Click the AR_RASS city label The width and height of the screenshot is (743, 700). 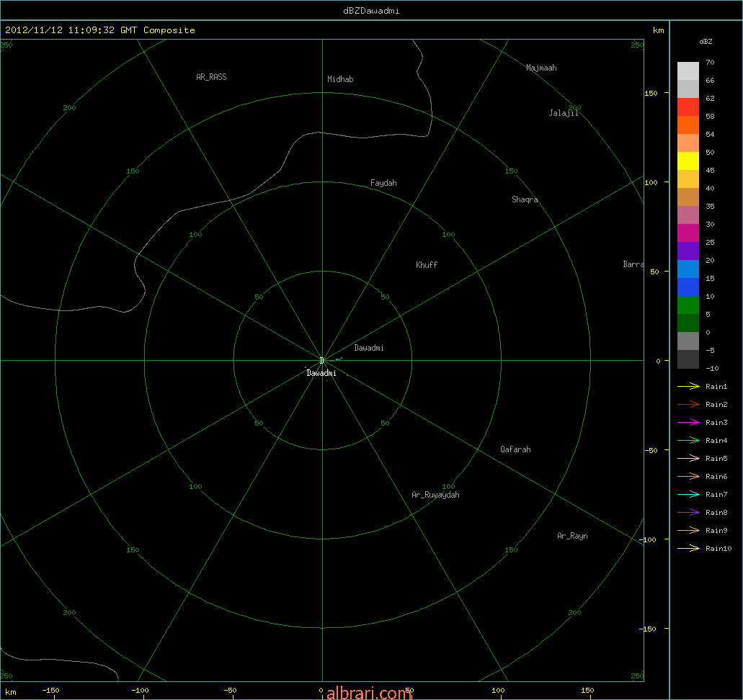pyautogui.click(x=211, y=77)
